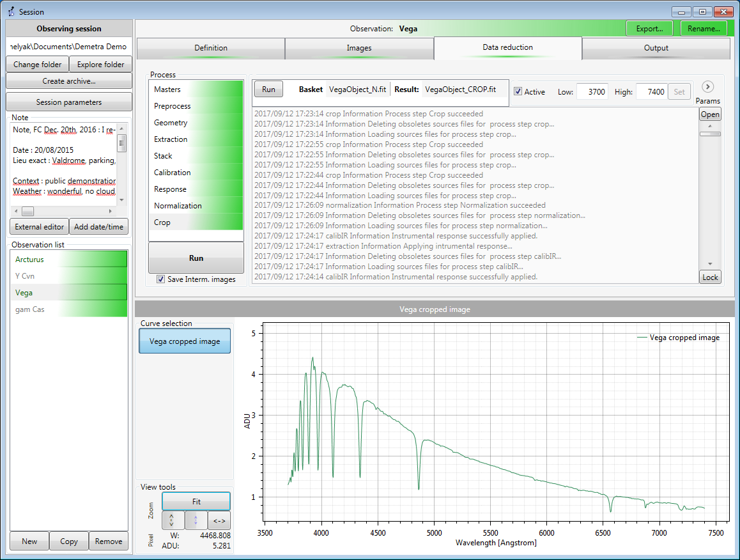Click the horizontal zoom arrows button
740x560 pixels.
[219, 520]
